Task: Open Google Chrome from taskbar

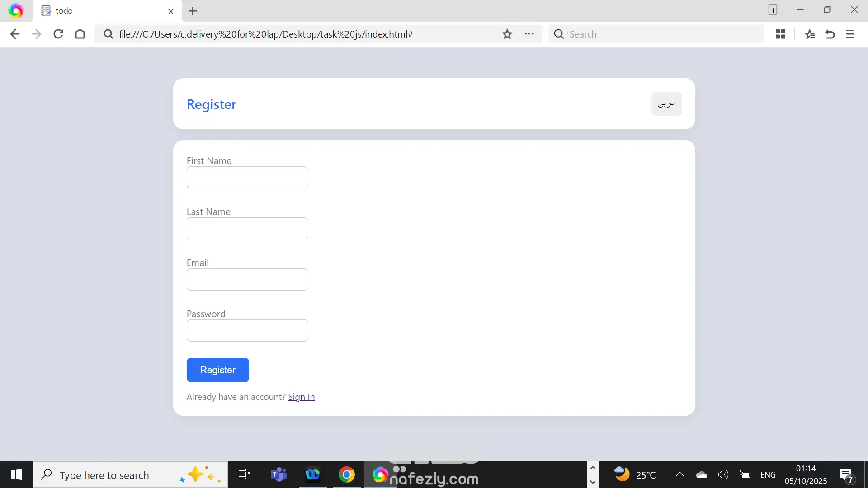Action: click(x=347, y=474)
